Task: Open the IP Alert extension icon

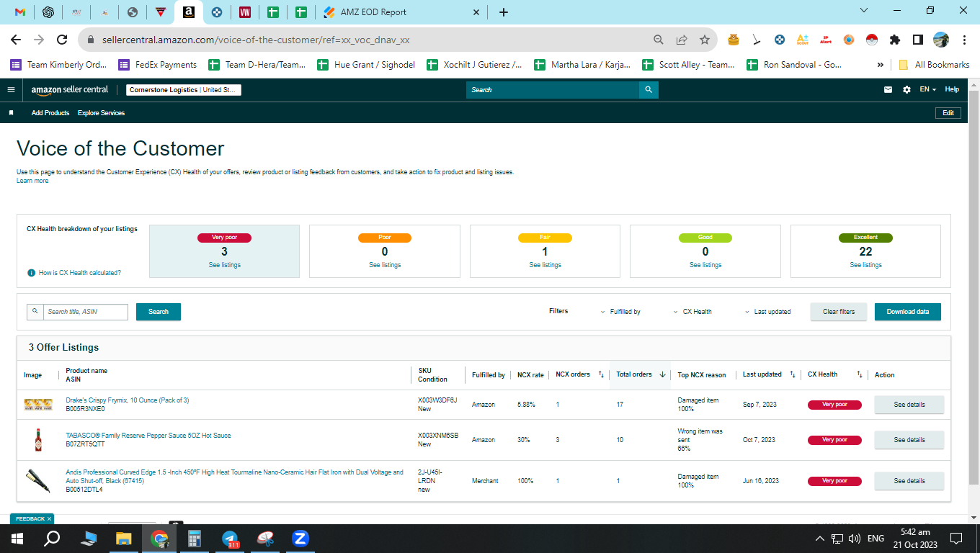Action: coord(826,40)
